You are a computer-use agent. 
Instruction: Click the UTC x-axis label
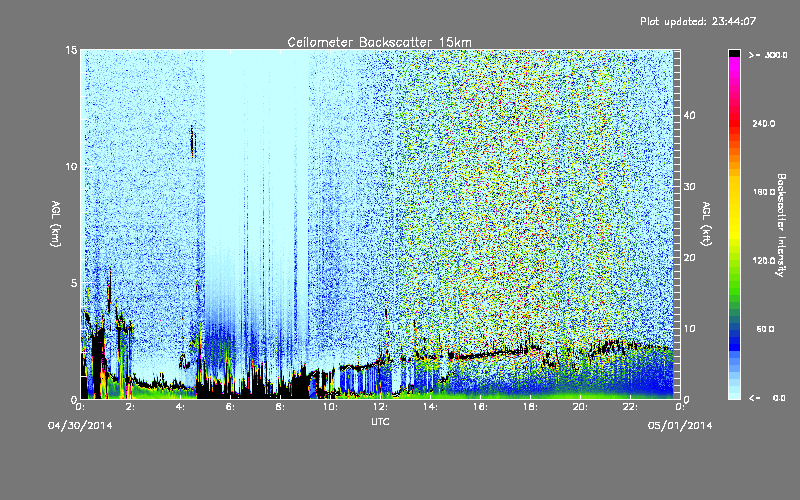380,421
